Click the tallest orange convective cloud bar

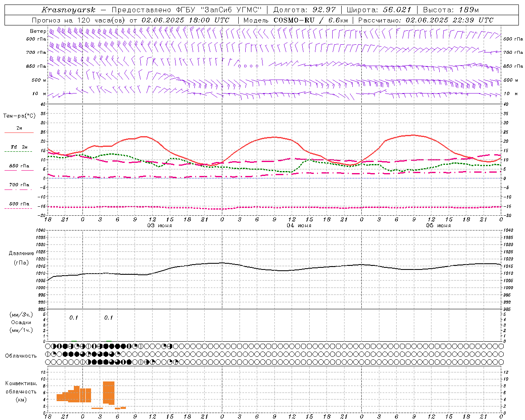[x=109, y=393]
